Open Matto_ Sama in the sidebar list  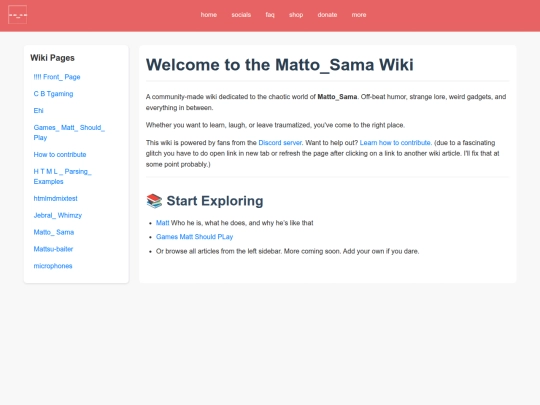coord(54,232)
